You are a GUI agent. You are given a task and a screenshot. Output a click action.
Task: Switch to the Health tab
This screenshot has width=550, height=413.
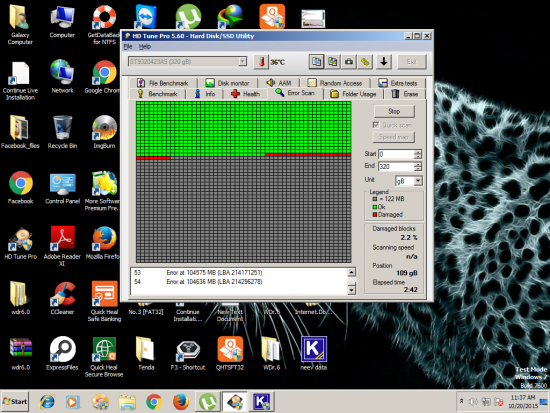click(x=246, y=94)
